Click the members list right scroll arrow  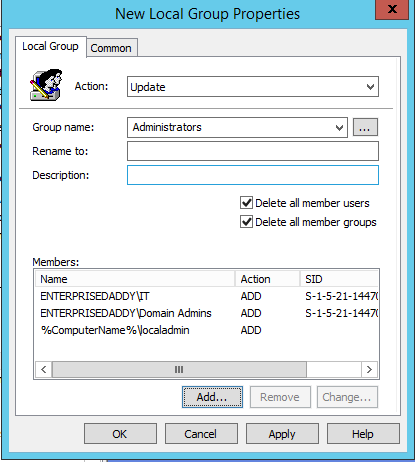coord(369,369)
